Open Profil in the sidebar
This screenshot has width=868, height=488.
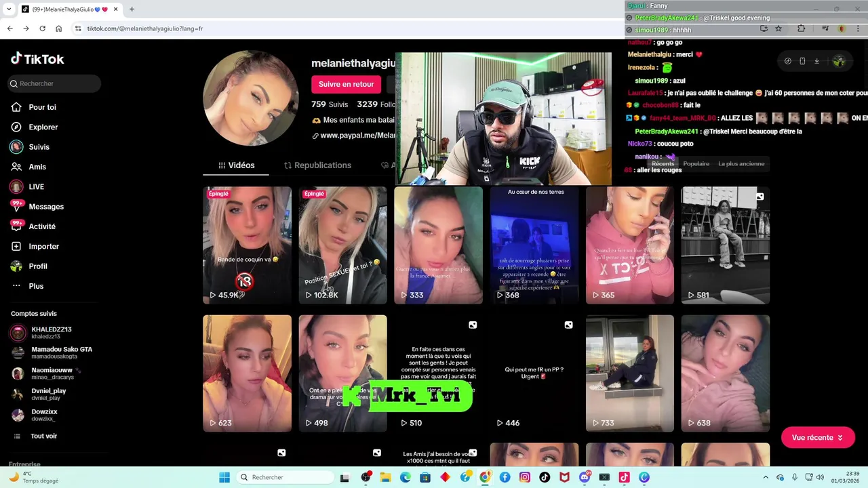point(37,266)
